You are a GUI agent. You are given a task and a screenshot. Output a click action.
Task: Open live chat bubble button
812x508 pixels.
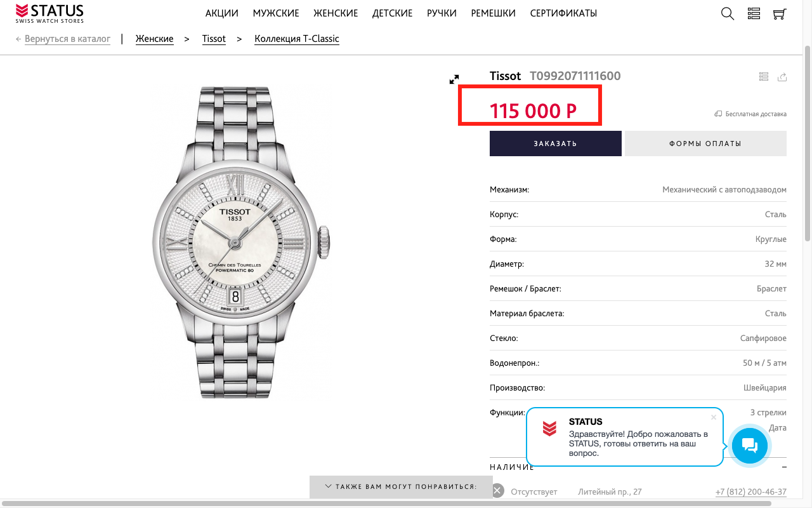coord(749,446)
